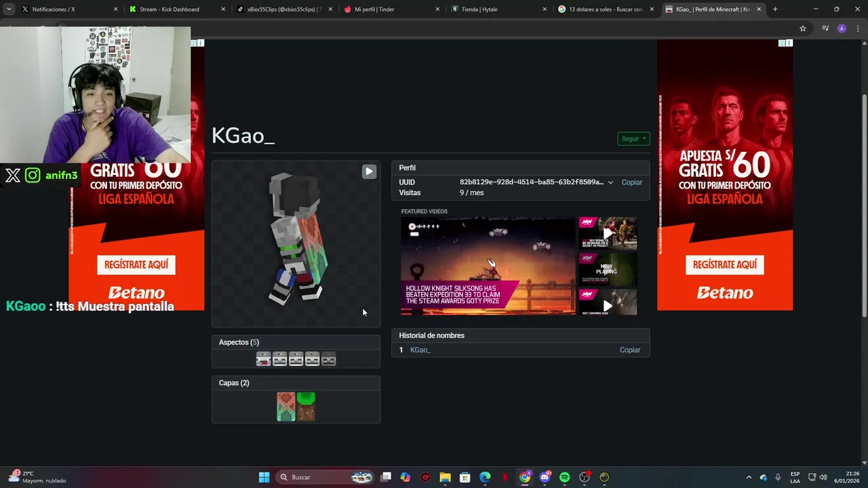
Task: Open the Chrome three-dot menu
Action: 858,28
